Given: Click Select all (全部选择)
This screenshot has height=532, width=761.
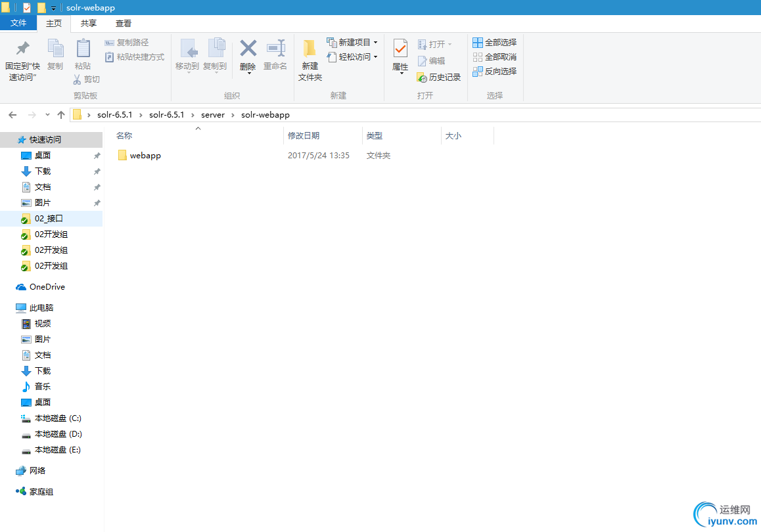Looking at the screenshot, I should point(495,42).
